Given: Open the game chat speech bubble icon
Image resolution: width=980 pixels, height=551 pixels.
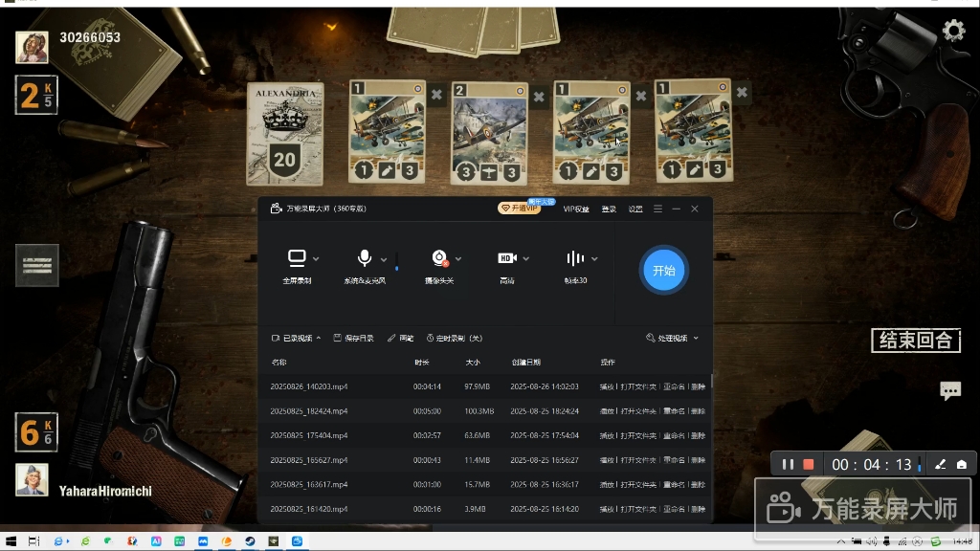Looking at the screenshot, I should click(x=950, y=391).
